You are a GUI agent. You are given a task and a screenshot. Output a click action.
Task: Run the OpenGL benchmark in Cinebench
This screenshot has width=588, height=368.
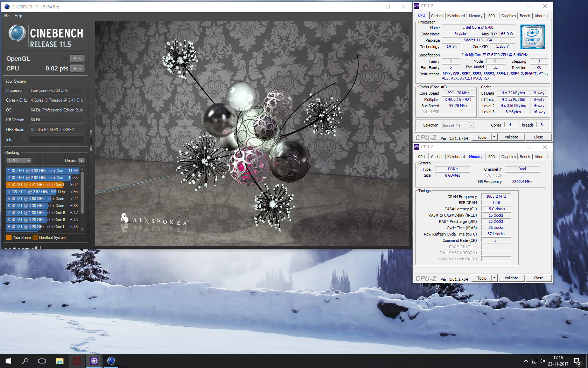pos(77,59)
